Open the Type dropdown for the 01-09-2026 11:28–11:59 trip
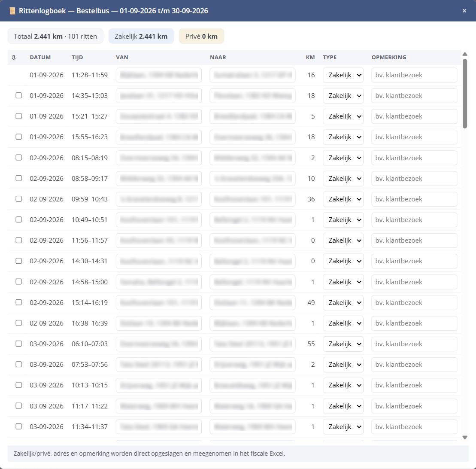Viewport: 476px width, 469px height. coord(343,75)
